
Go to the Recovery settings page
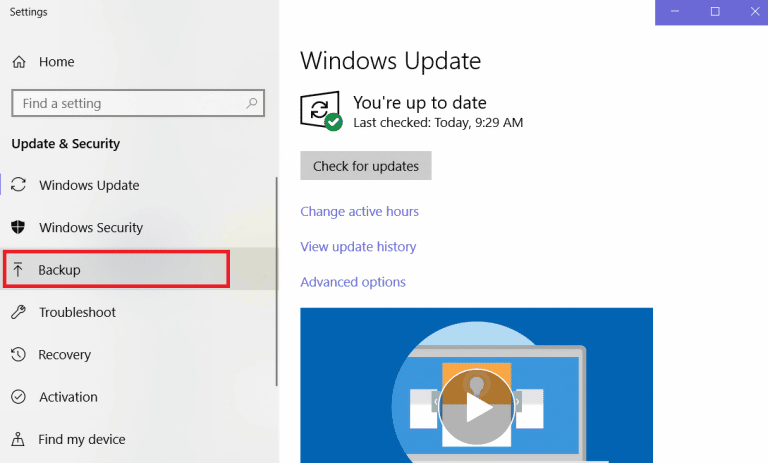65,354
